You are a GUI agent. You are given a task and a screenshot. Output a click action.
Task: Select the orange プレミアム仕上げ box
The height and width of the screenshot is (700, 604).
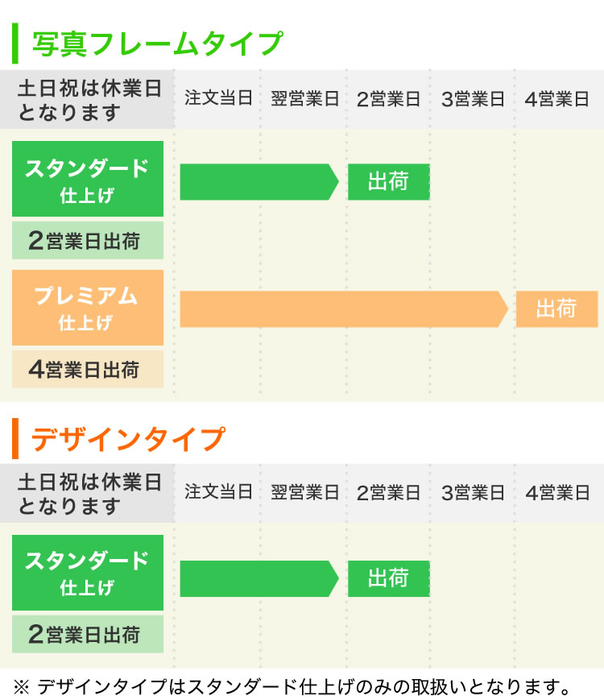point(88,308)
